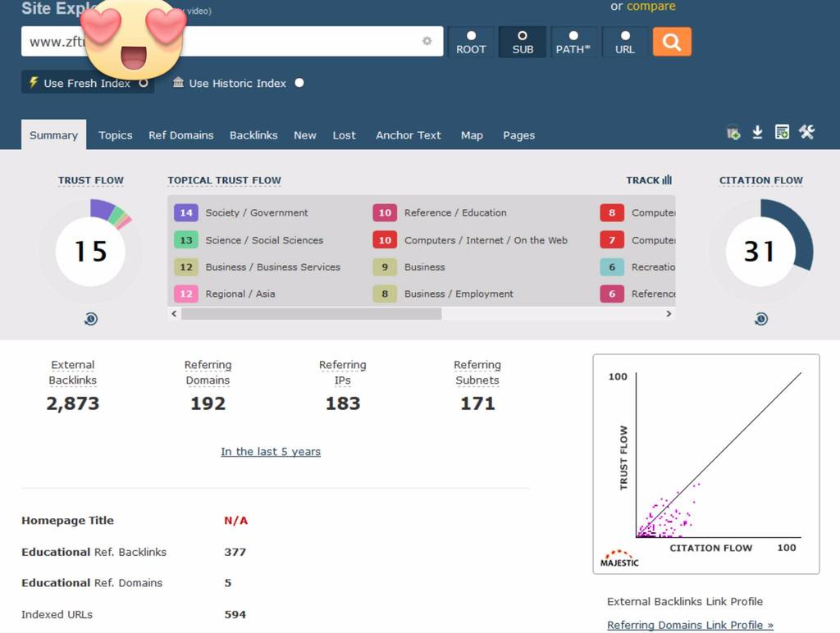Click the Referring Subnets label
The width and height of the screenshot is (840, 633).
click(x=477, y=372)
